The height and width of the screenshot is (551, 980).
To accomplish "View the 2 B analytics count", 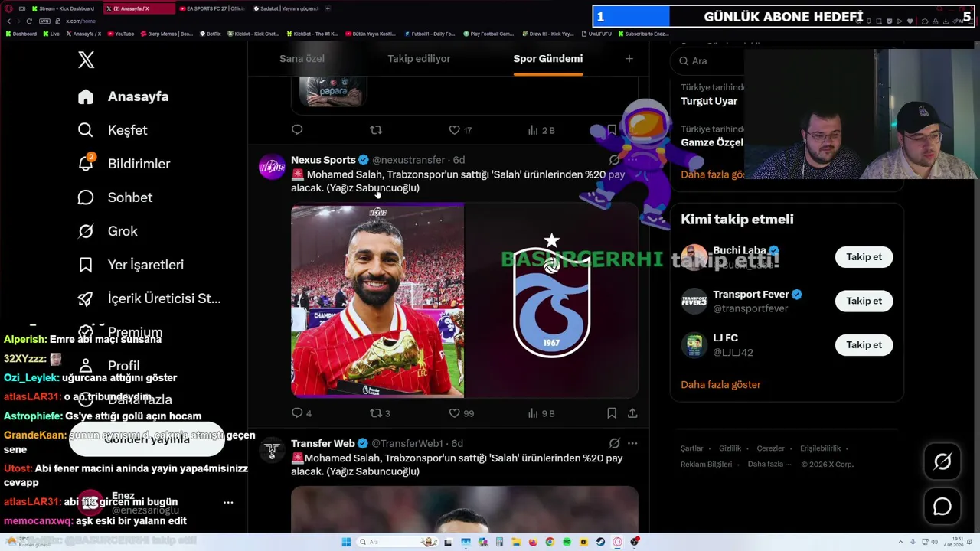I will (x=541, y=130).
